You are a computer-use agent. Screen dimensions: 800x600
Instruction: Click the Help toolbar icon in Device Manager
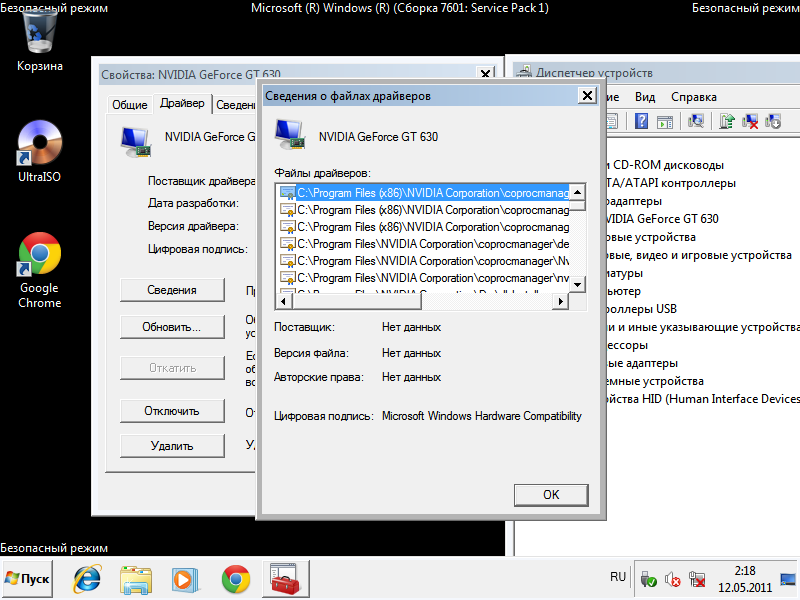641,121
